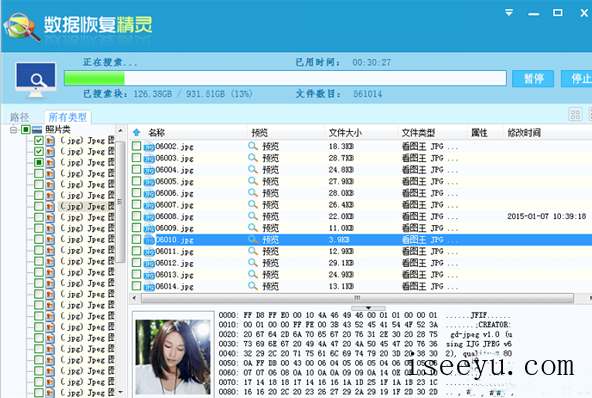592x398 pixels.
Task: Sort by 文件大小 column header
Action: pos(345,133)
